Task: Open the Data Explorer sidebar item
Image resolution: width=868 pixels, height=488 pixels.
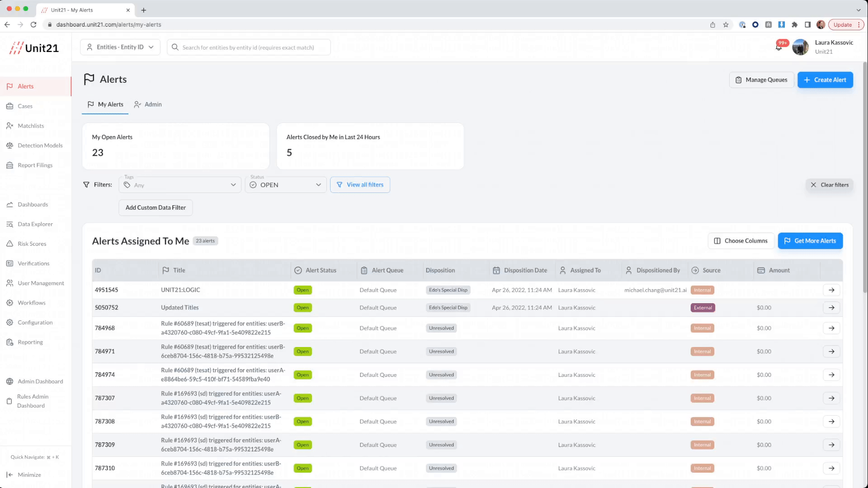Action: click(x=35, y=224)
